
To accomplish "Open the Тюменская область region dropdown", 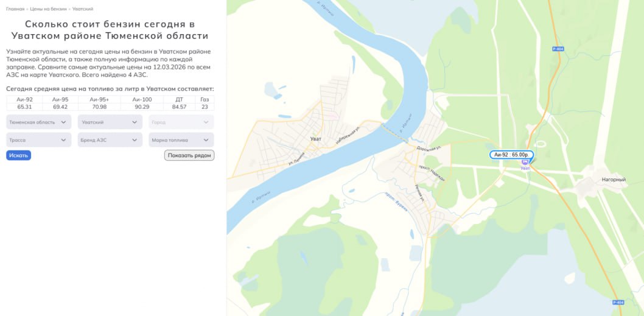I will click(39, 122).
